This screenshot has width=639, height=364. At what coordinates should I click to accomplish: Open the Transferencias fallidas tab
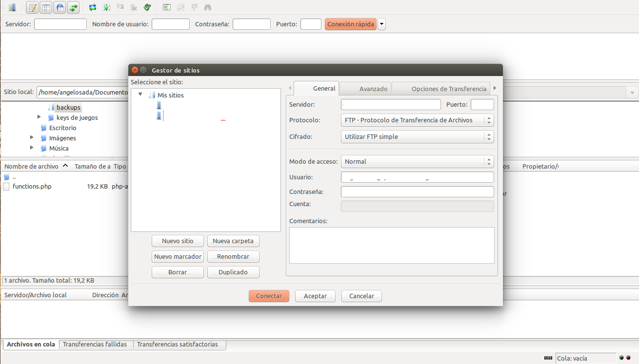click(95, 345)
